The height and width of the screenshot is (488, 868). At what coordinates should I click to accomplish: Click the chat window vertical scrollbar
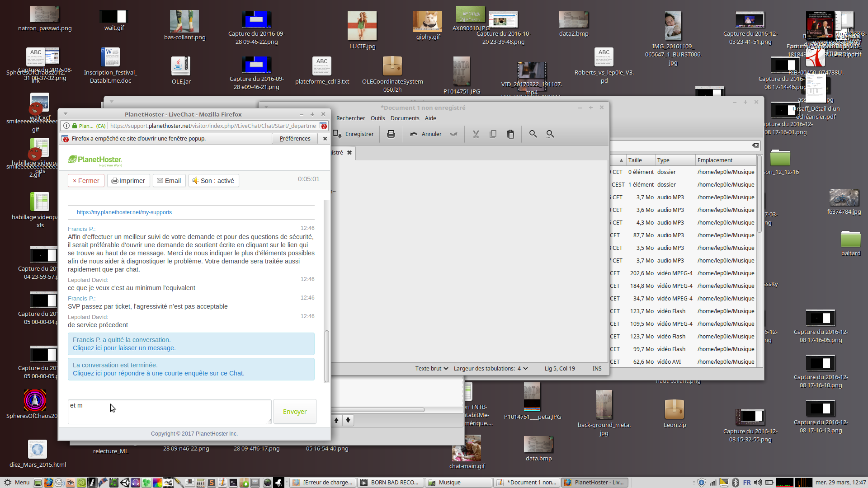point(326,356)
